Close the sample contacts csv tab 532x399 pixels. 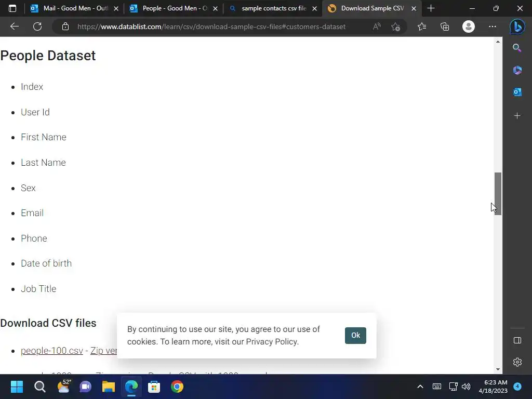[314, 9]
